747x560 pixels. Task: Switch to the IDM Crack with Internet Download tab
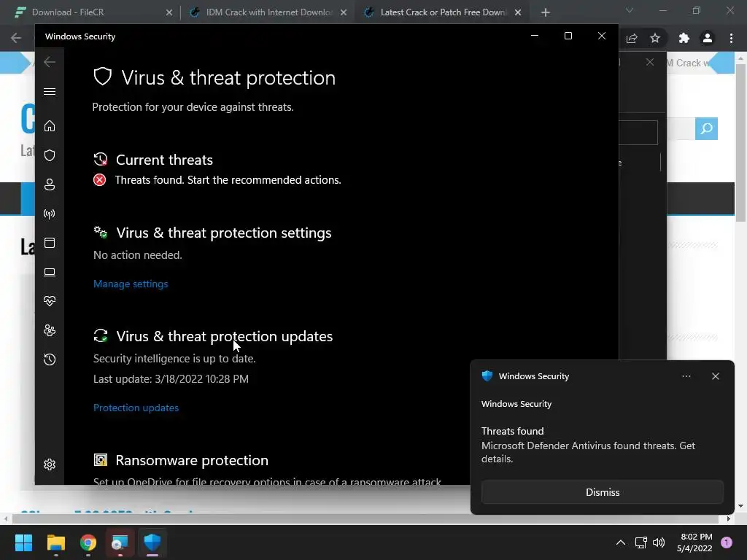point(269,12)
